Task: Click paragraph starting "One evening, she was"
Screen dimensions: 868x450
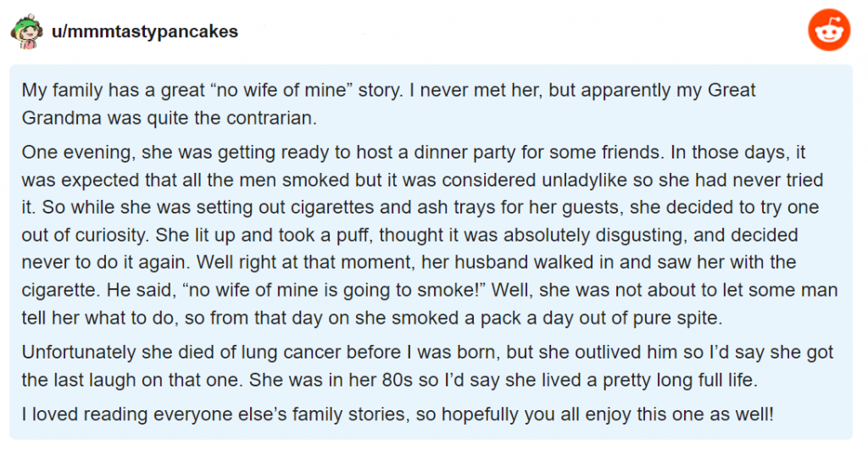Action: pos(430,235)
